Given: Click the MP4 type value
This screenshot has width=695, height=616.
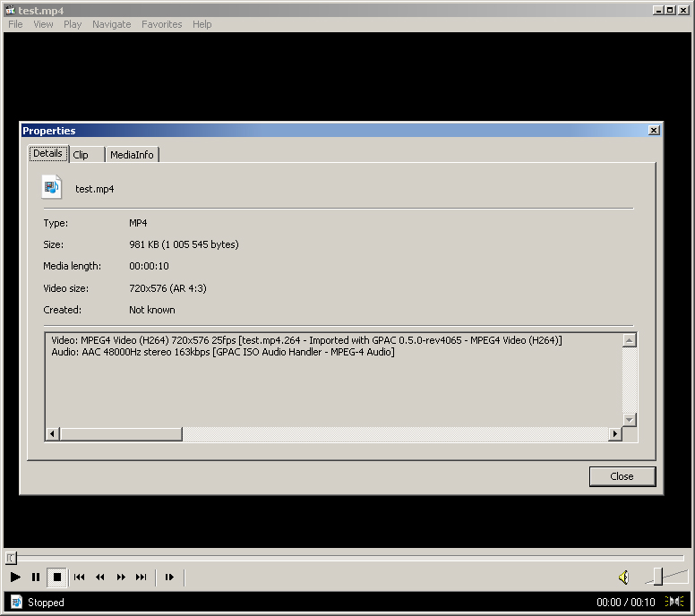Looking at the screenshot, I should pos(138,223).
